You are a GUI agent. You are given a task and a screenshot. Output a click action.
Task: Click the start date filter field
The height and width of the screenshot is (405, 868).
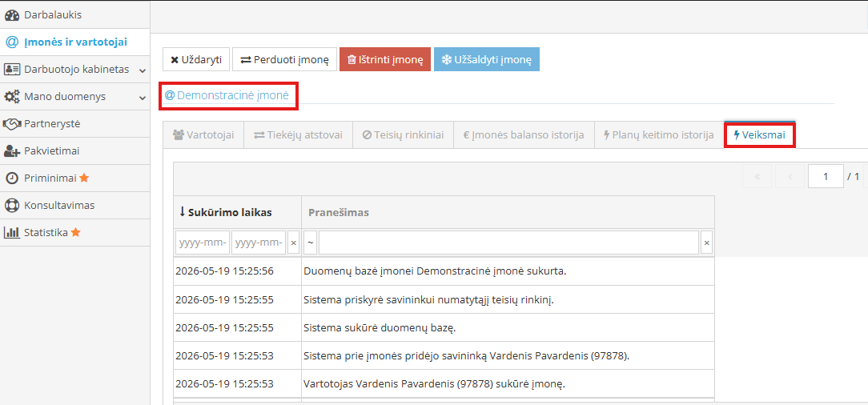coord(203,243)
